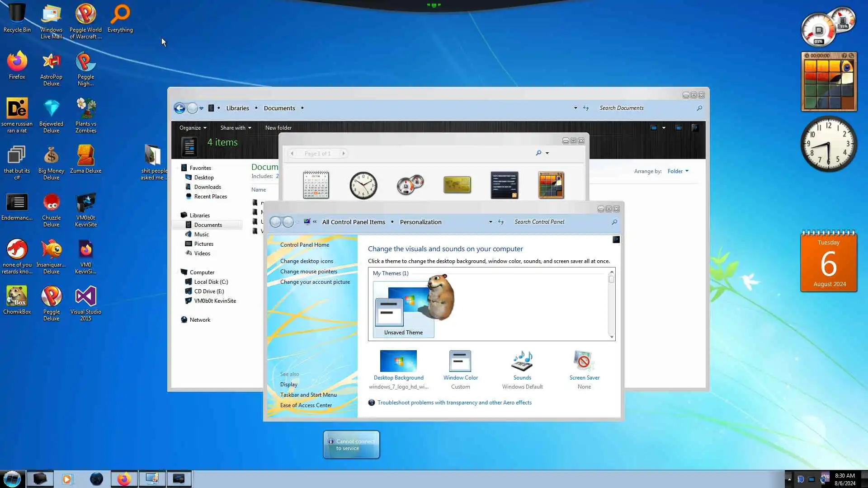Click Change desktop icons link
868x488 pixels.
pyautogui.click(x=307, y=261)
